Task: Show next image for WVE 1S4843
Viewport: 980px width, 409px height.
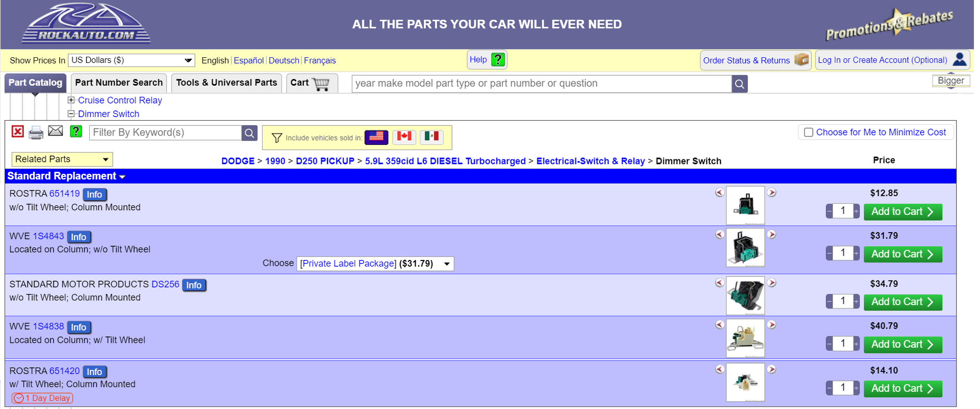Action: click(x=772, y=235)
